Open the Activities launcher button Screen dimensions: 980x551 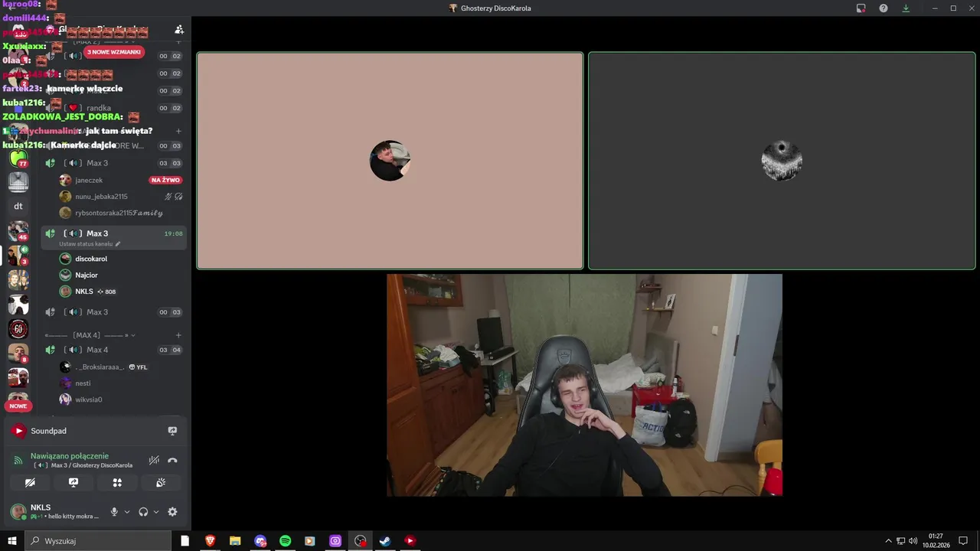click(x=117, y=482)
